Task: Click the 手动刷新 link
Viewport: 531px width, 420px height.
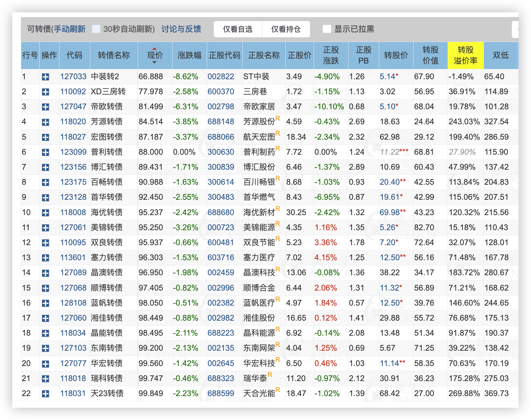Action: tap(70, 29)
